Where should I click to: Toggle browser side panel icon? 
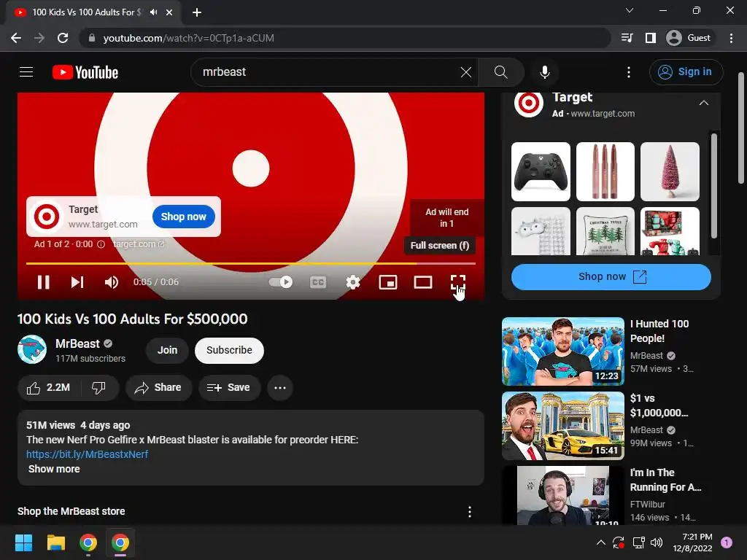pos(650,38)
